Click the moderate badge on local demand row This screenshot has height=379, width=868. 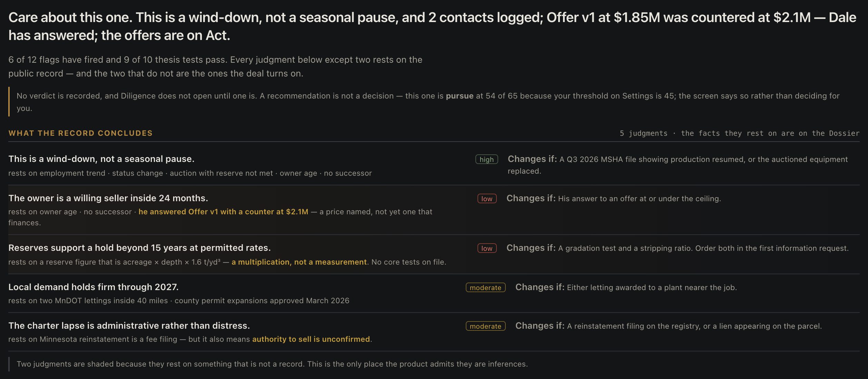tap(485, 287)
